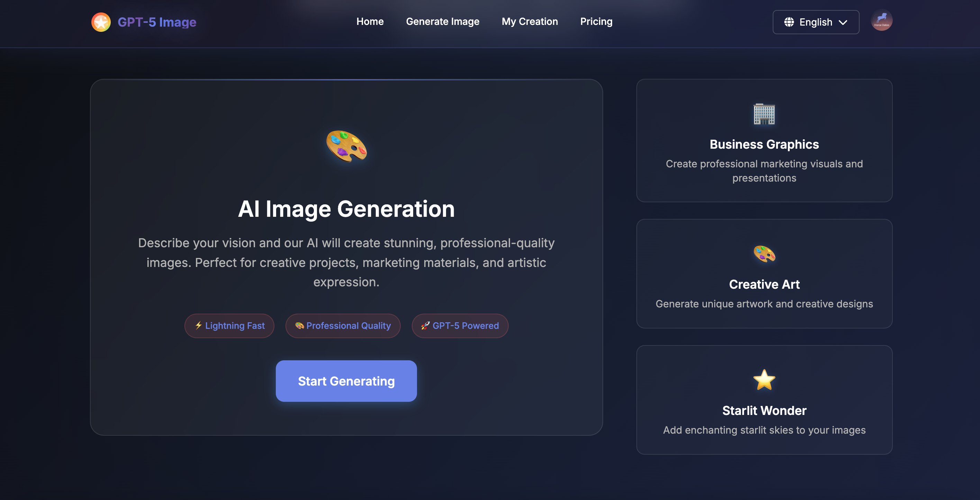Expand the English language dropdown

(815, 22)
